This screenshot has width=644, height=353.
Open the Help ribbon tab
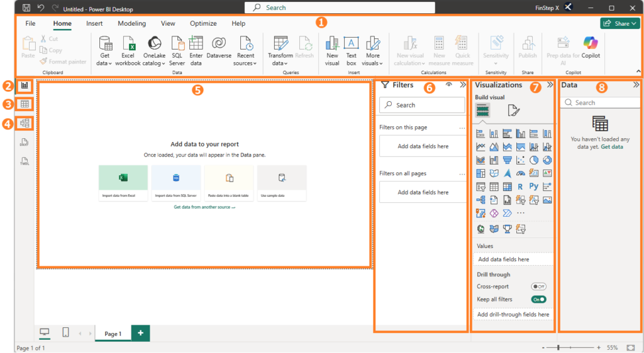[238, 23]
